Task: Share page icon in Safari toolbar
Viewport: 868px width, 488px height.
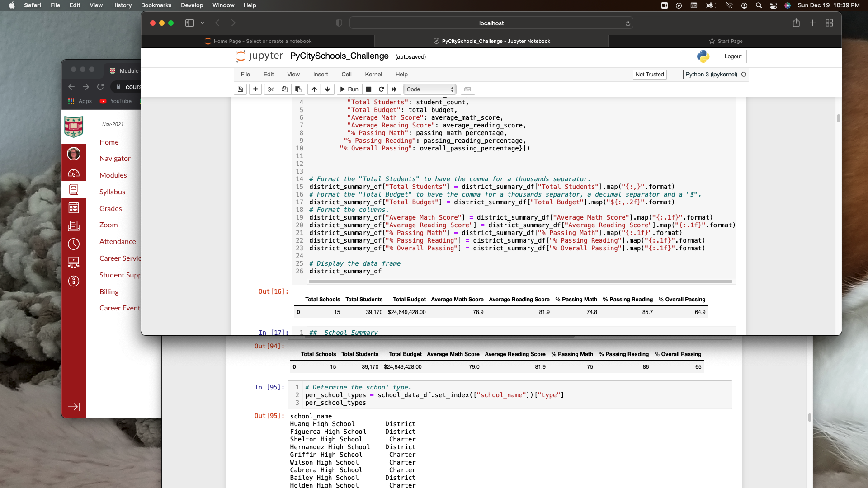Action: (796, 23)
